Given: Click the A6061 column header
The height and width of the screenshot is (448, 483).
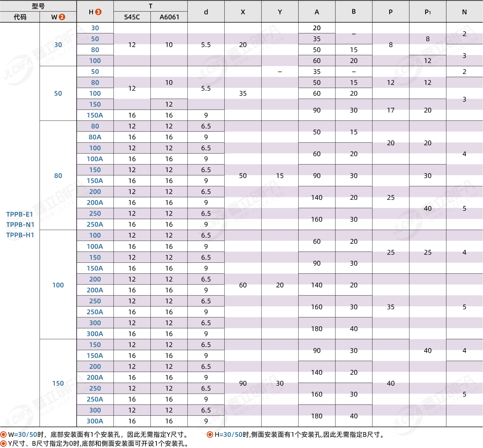Looking at the screenshot, I should [169, 17].
